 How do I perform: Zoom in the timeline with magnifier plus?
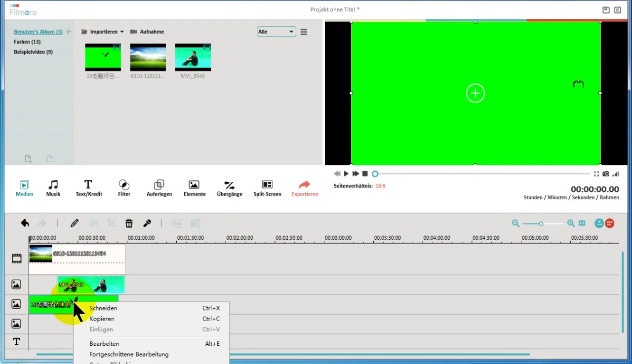pos(571,223)
